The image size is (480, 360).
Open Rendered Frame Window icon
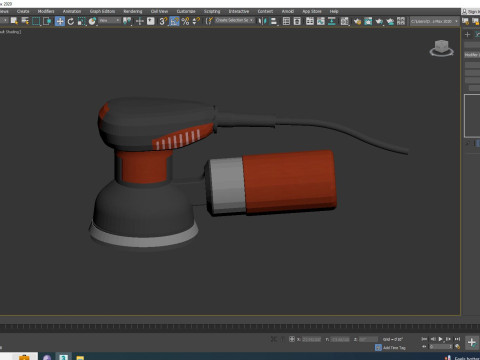click(368, 21)
